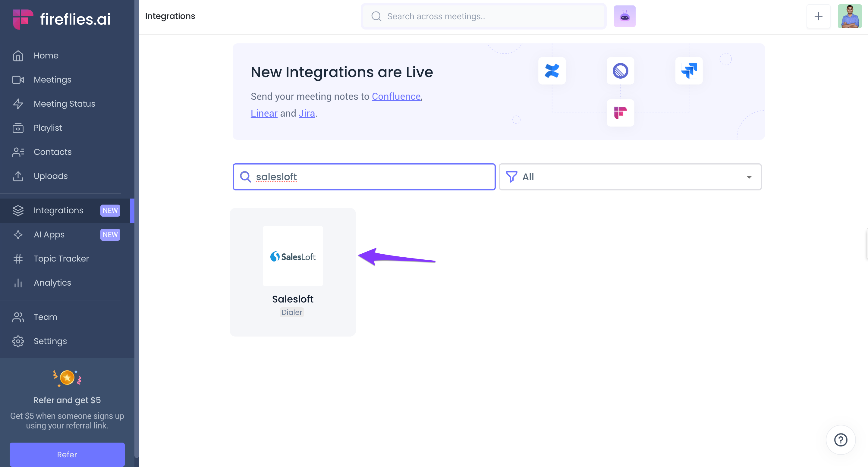Click the Jira hyperlink

(x=307, y=114)
